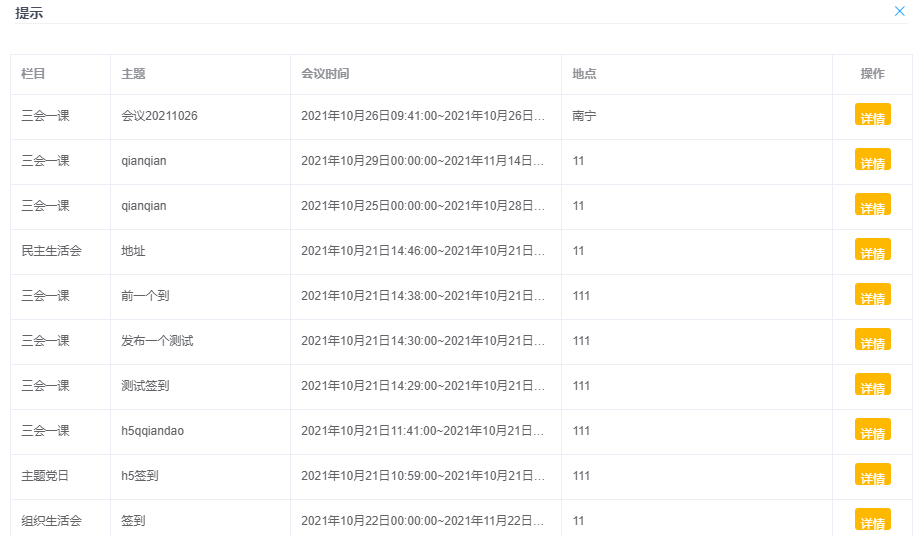Select the 民主生活会 category cell
Screen dimensions: 914x536
pyautogui.click(x=51, y=251)
